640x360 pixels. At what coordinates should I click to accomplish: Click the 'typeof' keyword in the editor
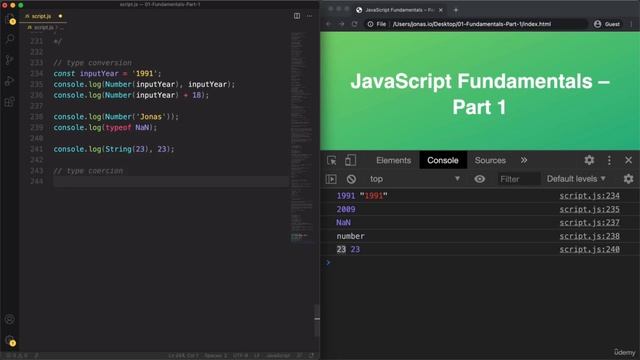pos(118,127)
